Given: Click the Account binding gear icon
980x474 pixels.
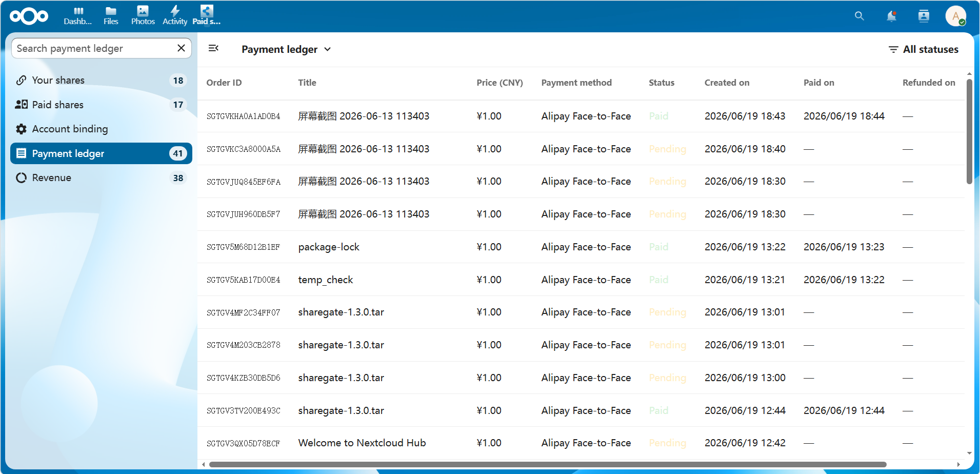Looking at the screenshot, I should 21,129.
